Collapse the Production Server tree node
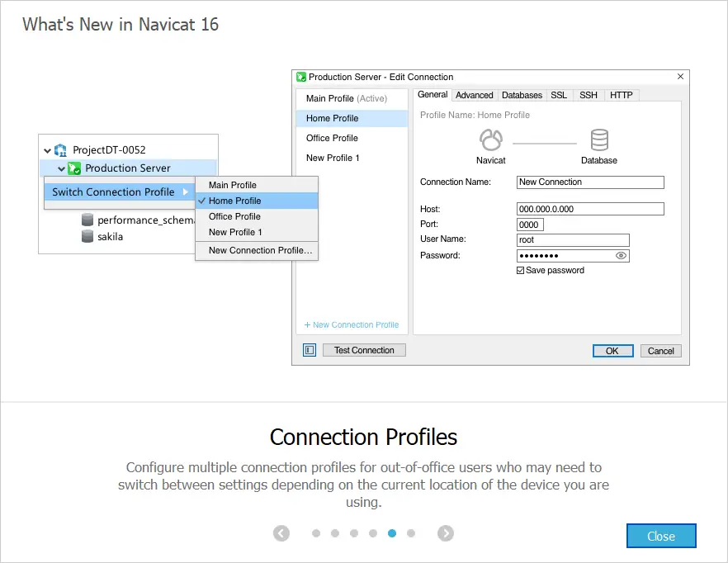The image size is (728, 563). [x=61, y=168]
